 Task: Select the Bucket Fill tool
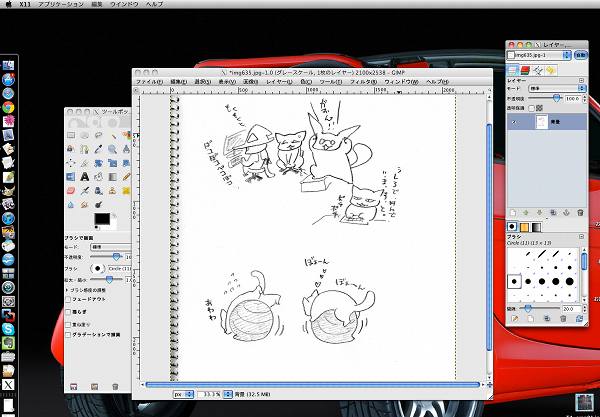tap(98, 177)
